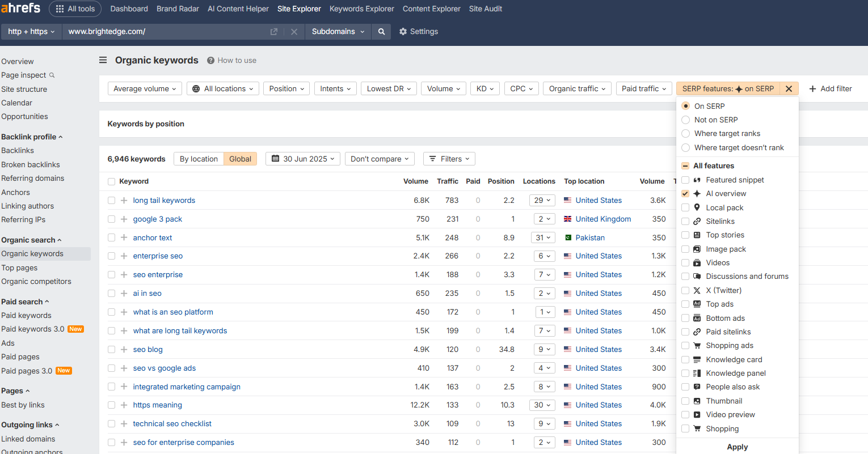Click the Ahrefs logo
This screenshot has height=454, width=868.
coord(21,9)
